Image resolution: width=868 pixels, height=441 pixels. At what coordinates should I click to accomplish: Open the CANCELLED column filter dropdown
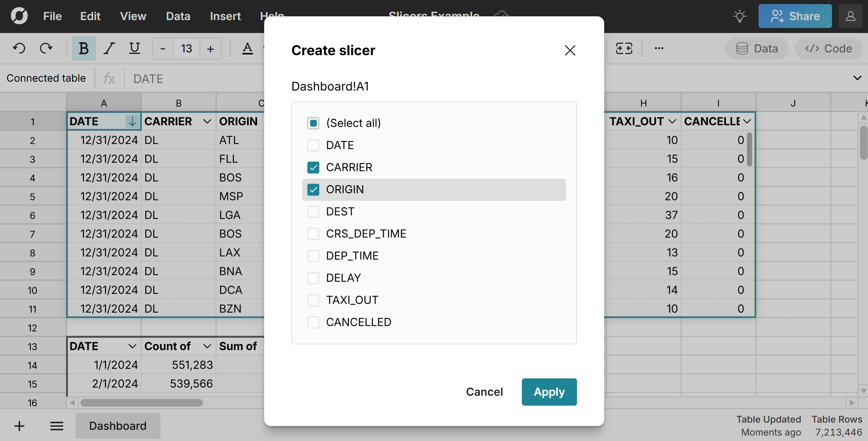pyautogui.click(x=747, y=121)
